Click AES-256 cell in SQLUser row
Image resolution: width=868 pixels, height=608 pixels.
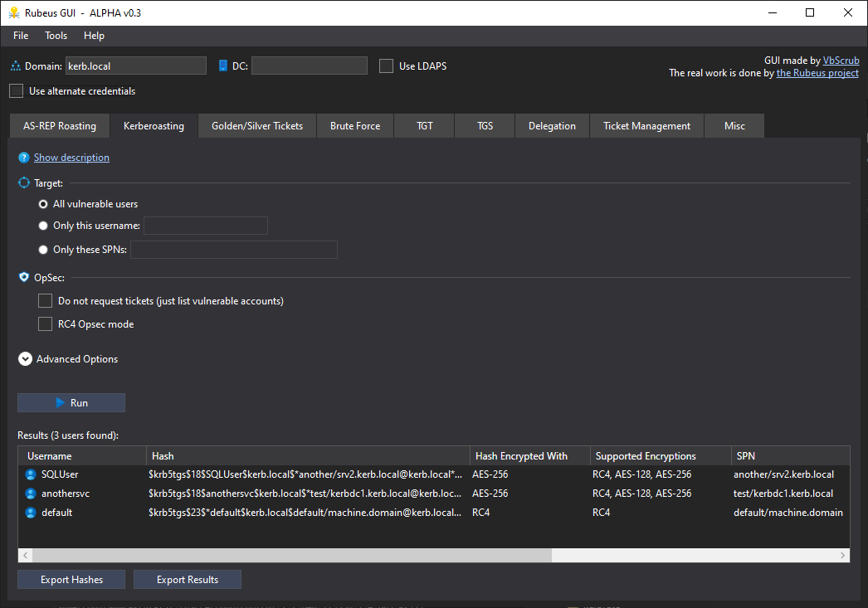click(x=490, y=474)
